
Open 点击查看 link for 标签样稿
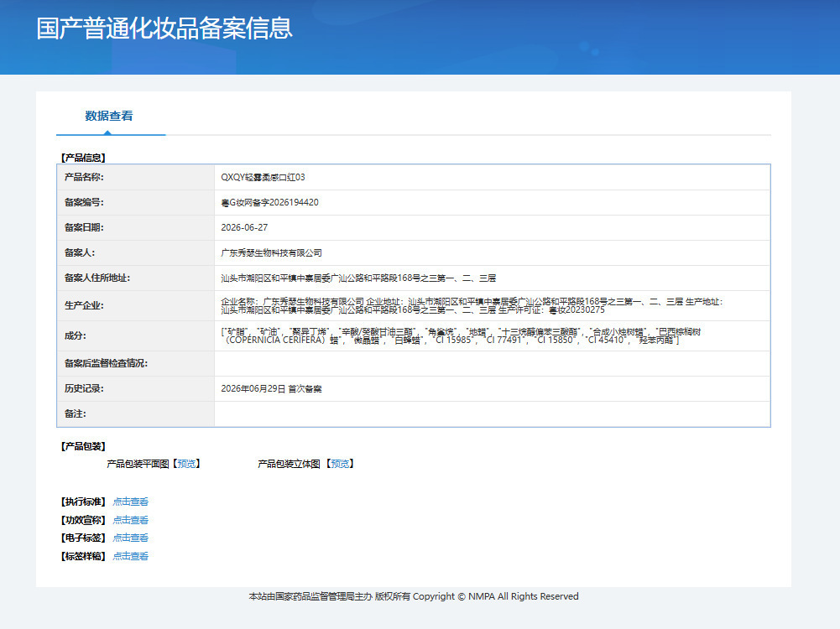tap(130, 556)
